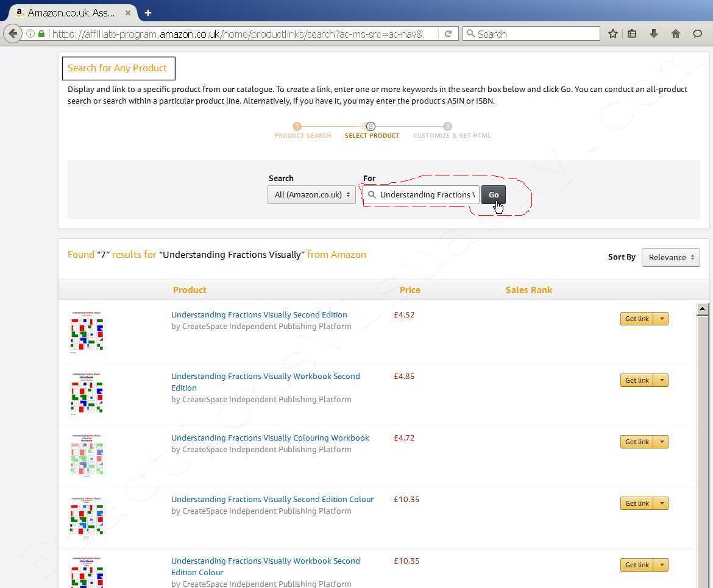Click the Product column header

[190, 290]
